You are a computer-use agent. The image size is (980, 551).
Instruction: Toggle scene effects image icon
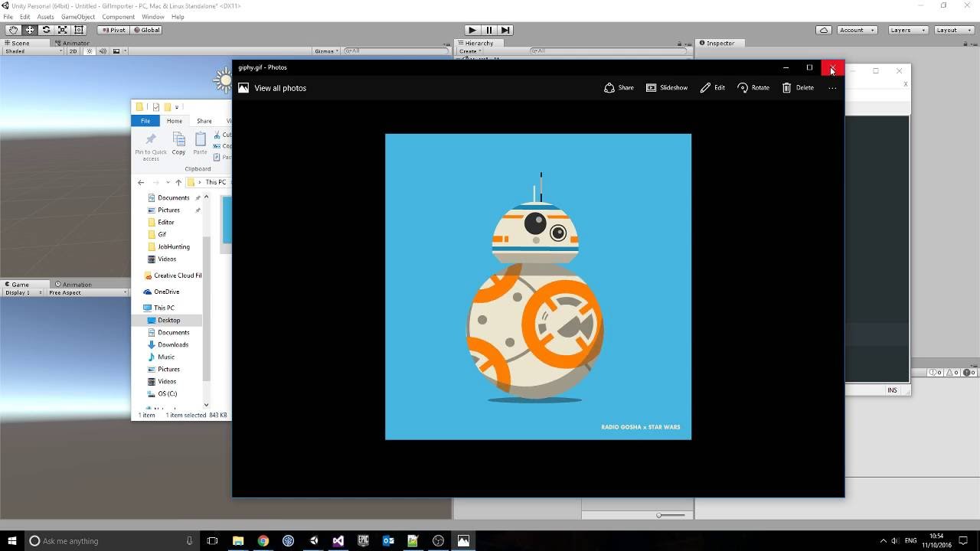(x=116, y=51)
